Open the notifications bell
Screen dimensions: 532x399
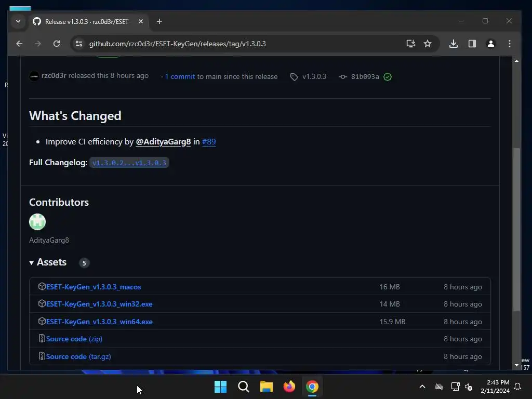click(x=518, y=387)
